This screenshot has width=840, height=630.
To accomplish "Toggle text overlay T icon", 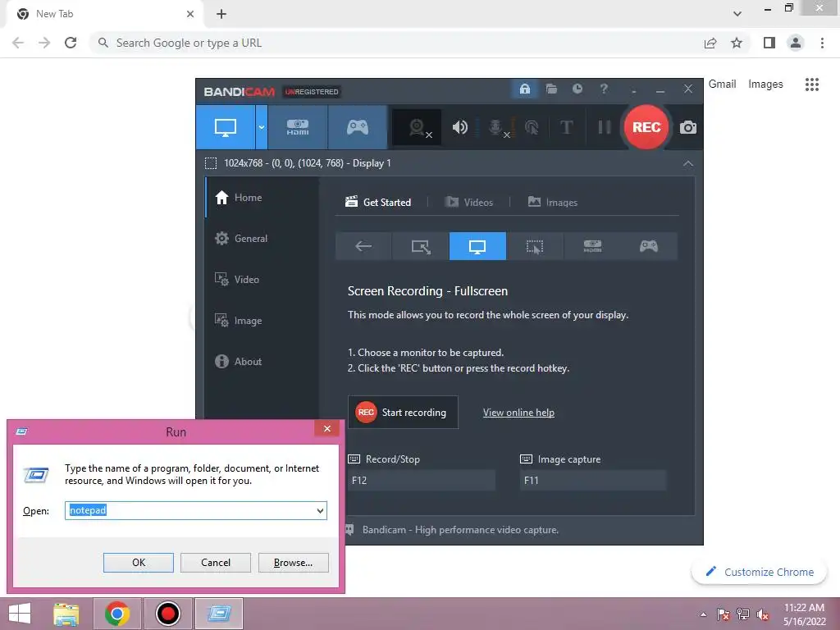I will click(x=566, y=127).
